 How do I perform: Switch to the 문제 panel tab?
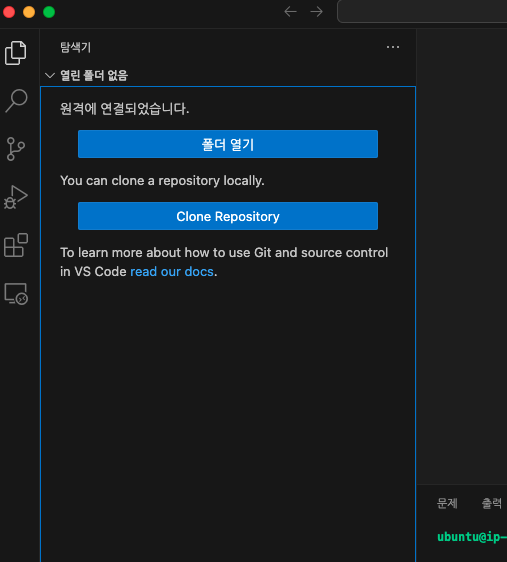point(447,503)
